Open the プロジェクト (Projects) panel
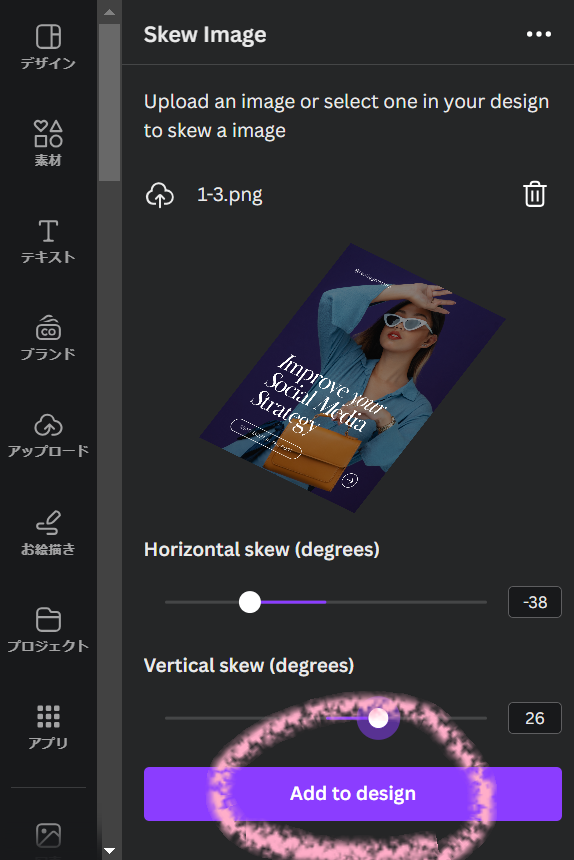Image resolution: width=574 pixels, height=860 pixels. tap(48, 630)
